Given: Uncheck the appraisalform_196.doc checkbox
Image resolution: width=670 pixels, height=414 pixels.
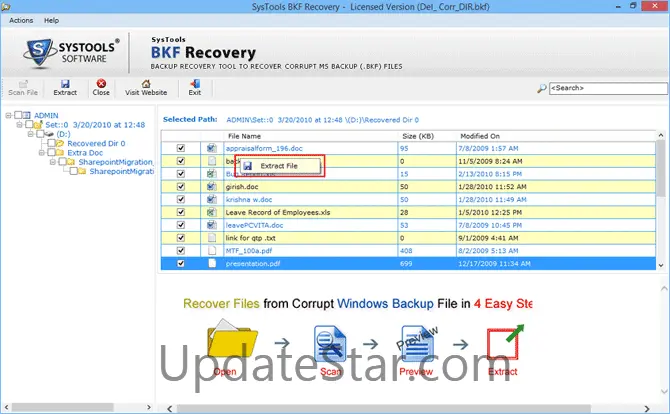Looking at the screenshot, I should point(181,148).
